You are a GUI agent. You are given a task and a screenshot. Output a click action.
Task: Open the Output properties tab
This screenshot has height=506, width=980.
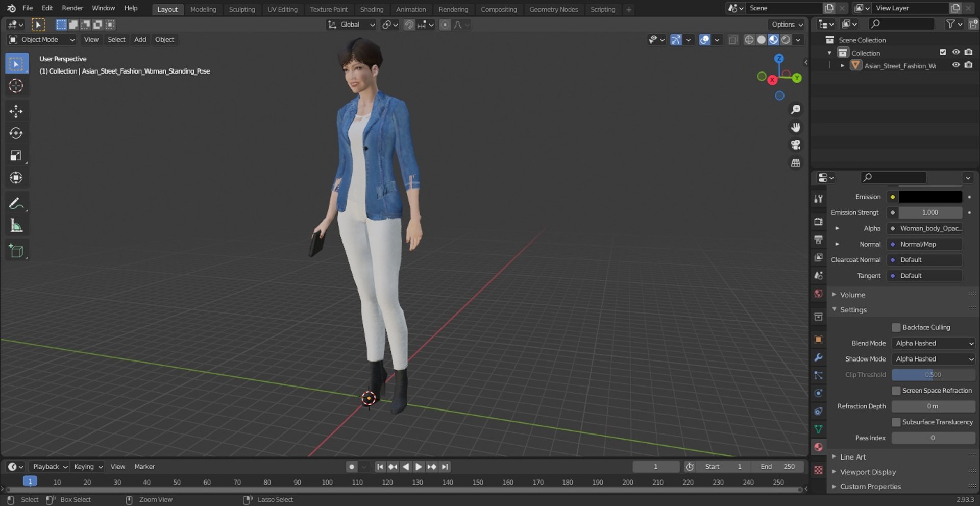pos(818,239)
